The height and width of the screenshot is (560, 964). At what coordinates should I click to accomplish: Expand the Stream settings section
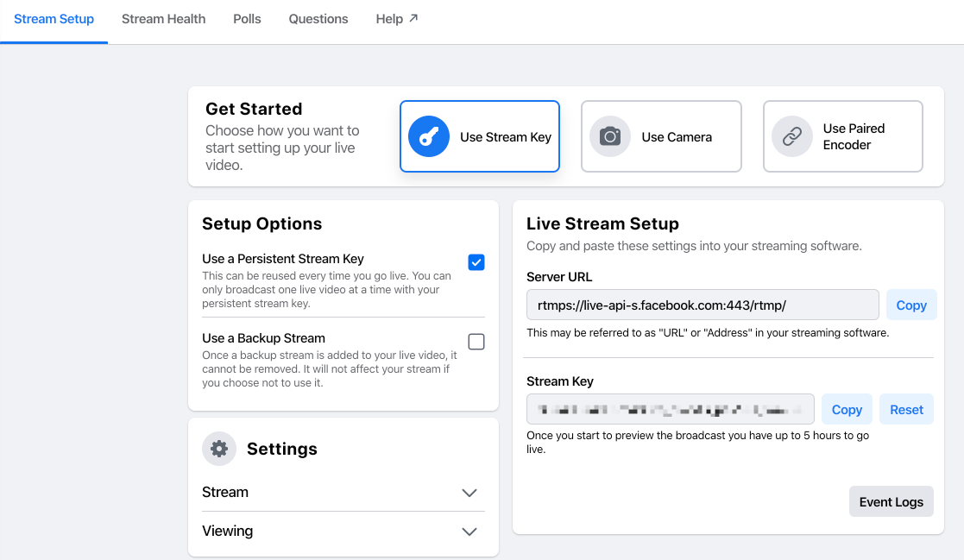[343, 493]
